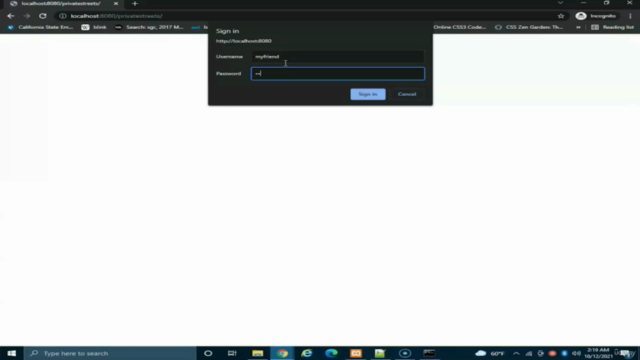Open Task View on the taskbar

click(232, 353)
